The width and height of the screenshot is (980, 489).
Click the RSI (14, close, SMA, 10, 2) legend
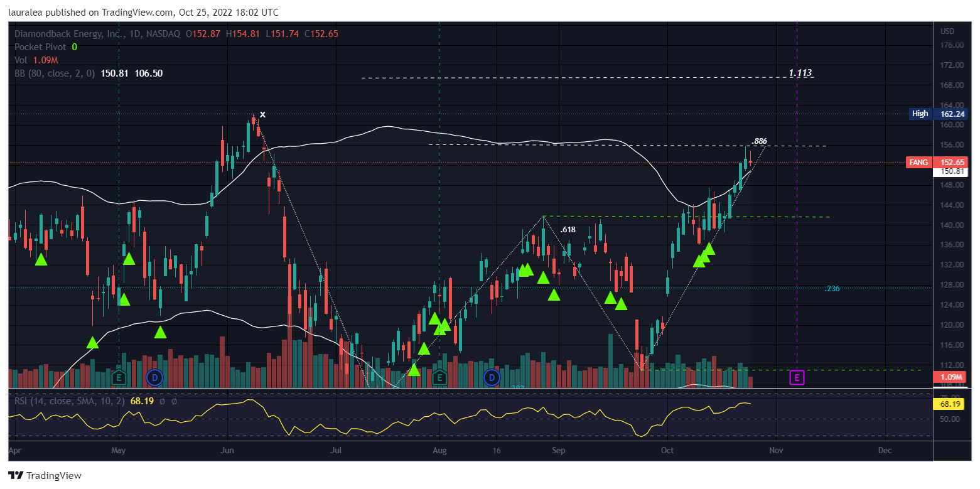click(70, 400)
